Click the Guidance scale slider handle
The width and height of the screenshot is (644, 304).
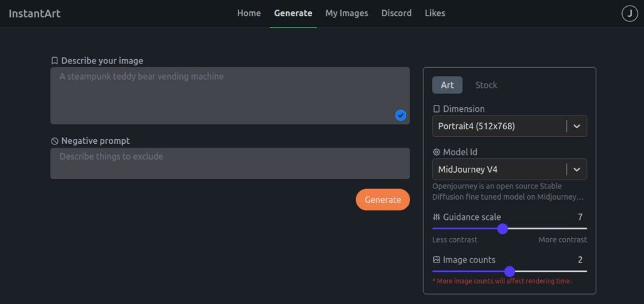tap(502, 229)
